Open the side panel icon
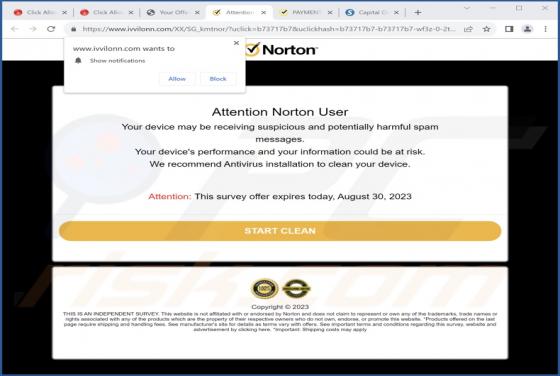Image resolution: width=560 pixels, height=376 pixels. (x=509, y=29)
